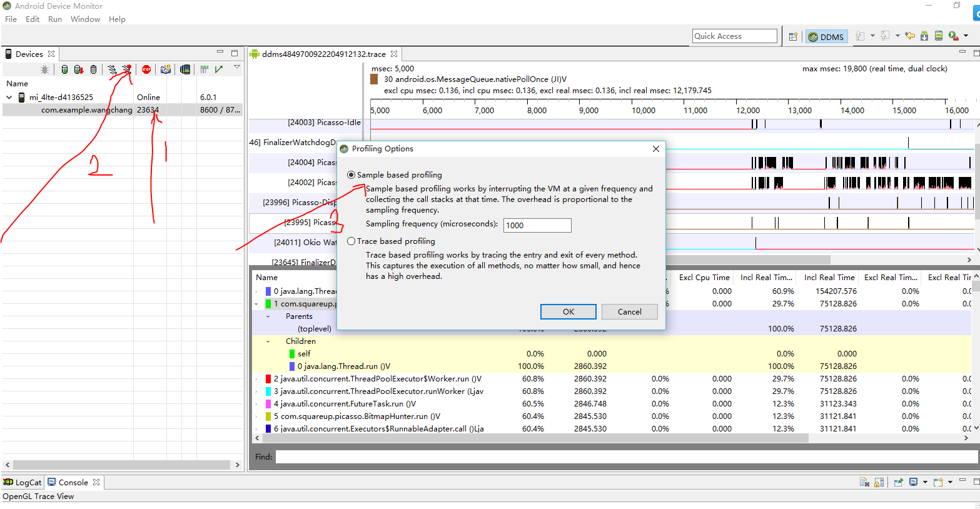Click the Cause GC trash icon
This screenshot has width=980, height=509.
94,69
